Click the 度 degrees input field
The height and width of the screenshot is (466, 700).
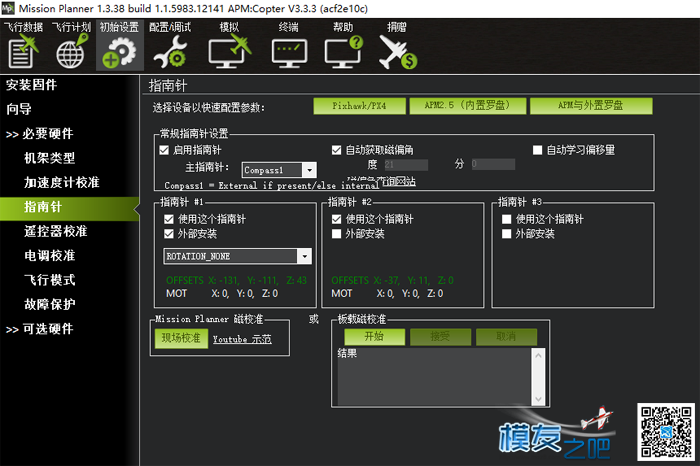[406, 164]
